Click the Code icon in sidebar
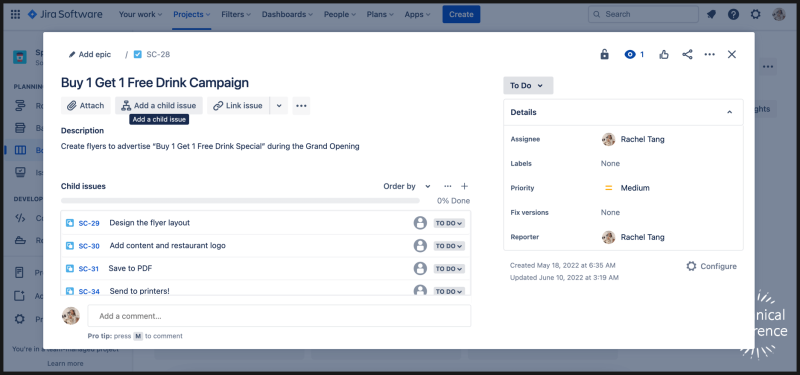The width and height of the screenshot is (800, 375). point(20,218)
